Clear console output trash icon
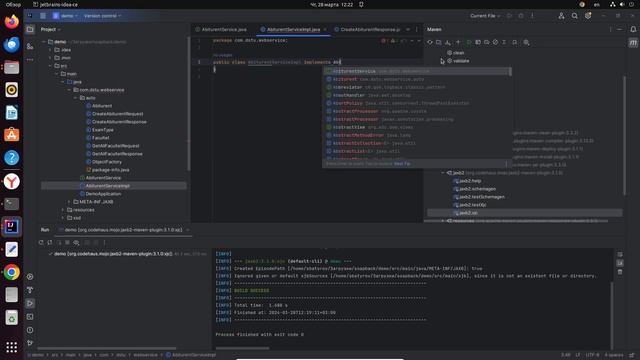The height and width of the screenshot is (360, 640). tap(620, 272)
